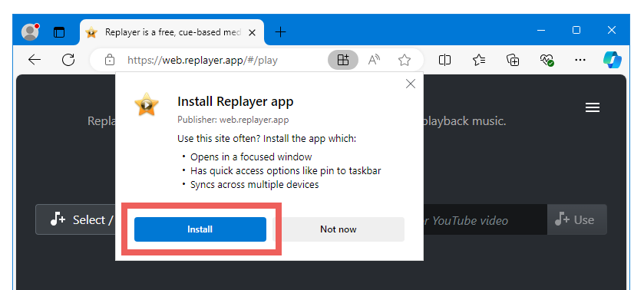The image size is (644, 290).
Task: Open a new browser tab
Action: pos(280,32)
